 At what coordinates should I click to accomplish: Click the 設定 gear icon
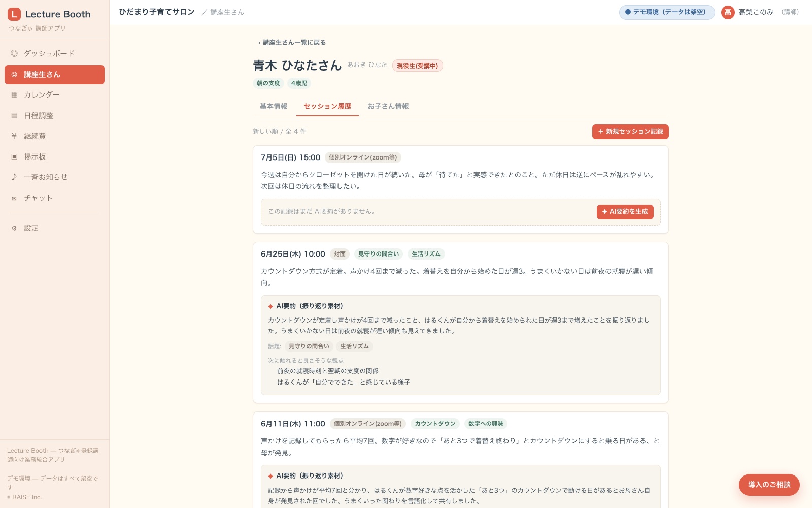14,228
